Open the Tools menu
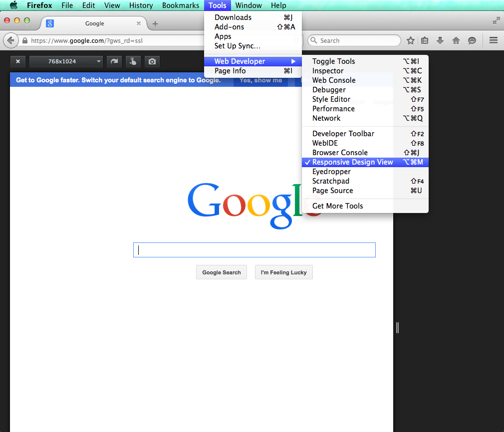The height and width of the screenshot is (432, 504). click(x=217, y=5)
